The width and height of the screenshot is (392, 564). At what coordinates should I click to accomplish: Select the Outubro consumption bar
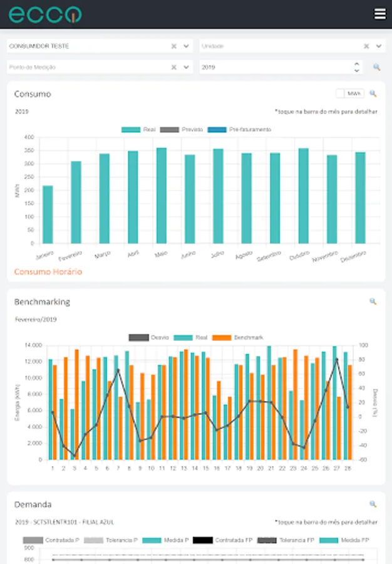point(304,196)
